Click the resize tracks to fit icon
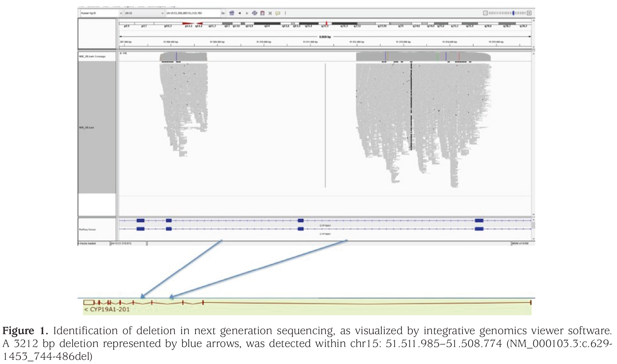 (x=270, y=13)
